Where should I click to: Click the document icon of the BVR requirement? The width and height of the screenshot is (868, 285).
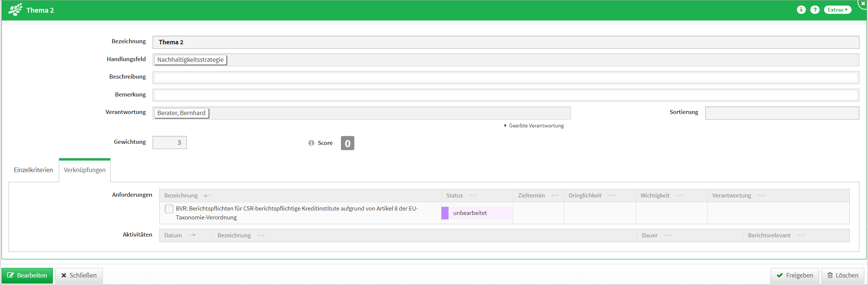point(169,209)
